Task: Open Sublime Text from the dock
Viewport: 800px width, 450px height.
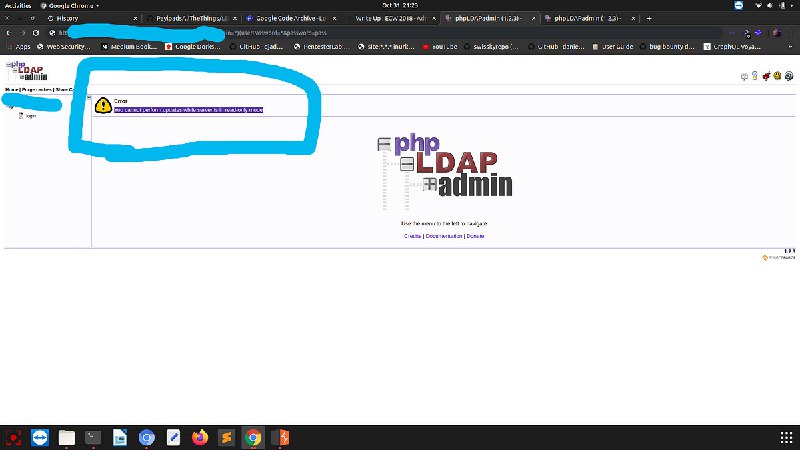Action: click(x=227, y=437)
